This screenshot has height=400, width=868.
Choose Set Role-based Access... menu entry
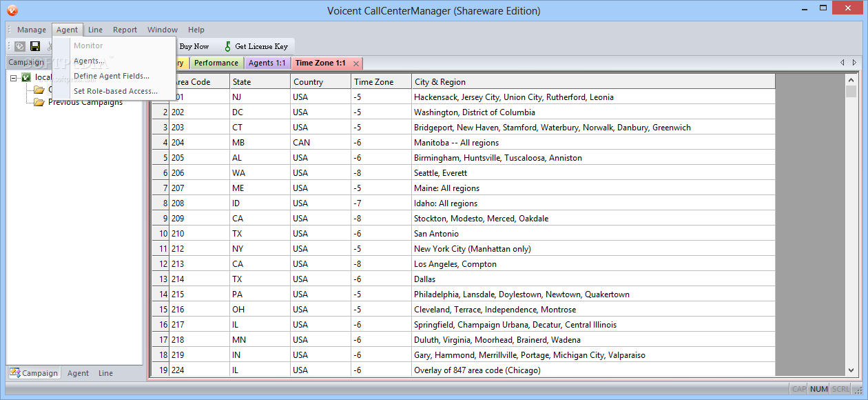pyautogui.click(x=114, y=91)
